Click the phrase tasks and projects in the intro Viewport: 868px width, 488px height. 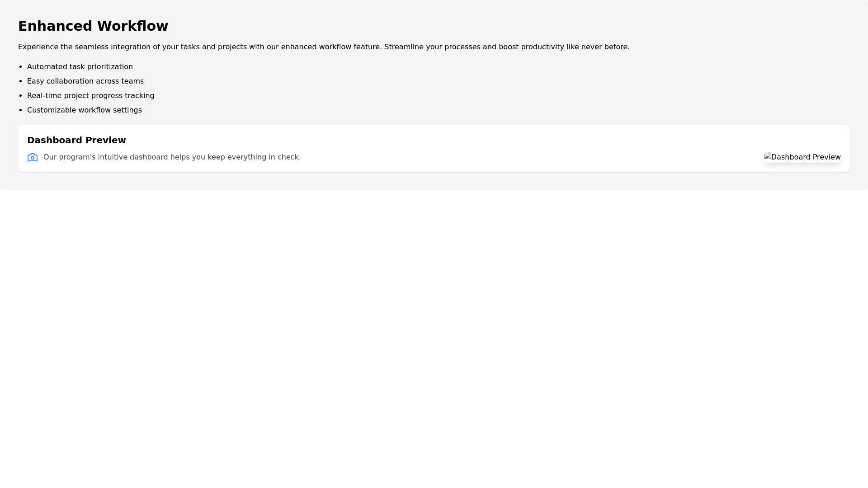click(213, 47)
